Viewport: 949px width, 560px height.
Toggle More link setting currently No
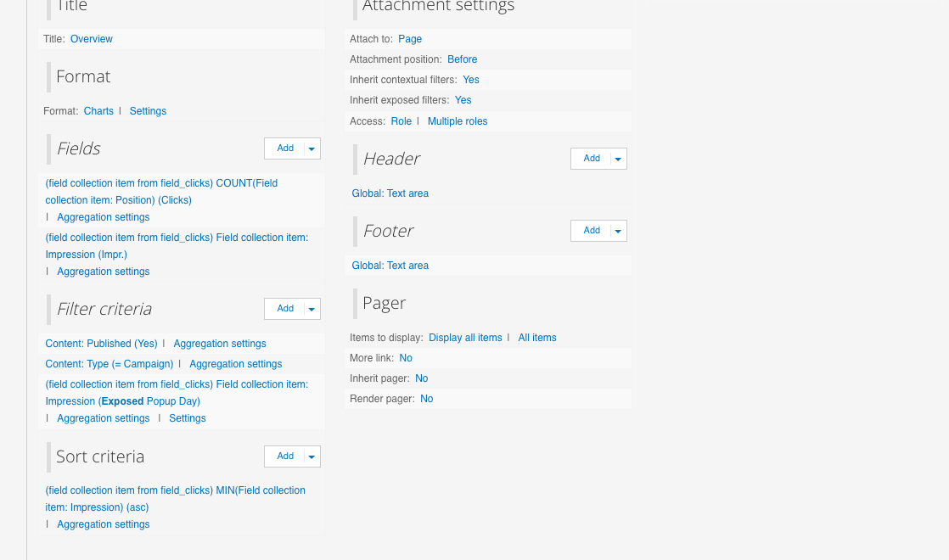[x=406, y=357]
